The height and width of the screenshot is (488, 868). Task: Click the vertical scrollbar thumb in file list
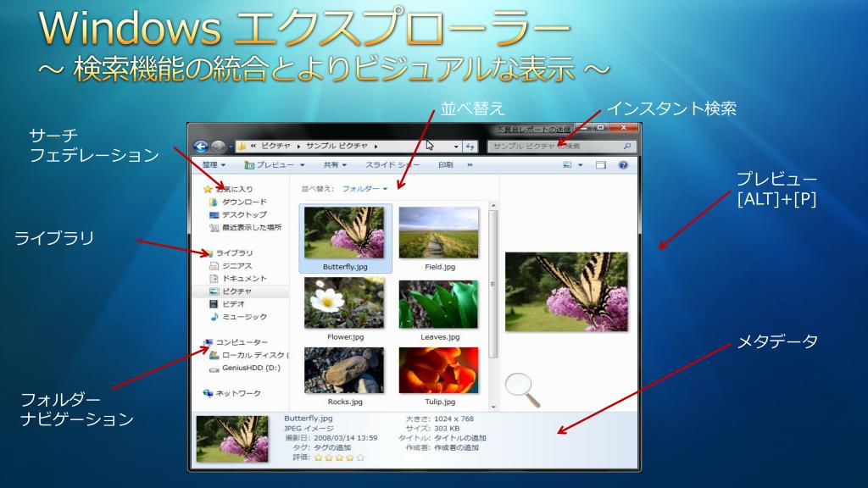pyautogui.click(x=493, y=285)
